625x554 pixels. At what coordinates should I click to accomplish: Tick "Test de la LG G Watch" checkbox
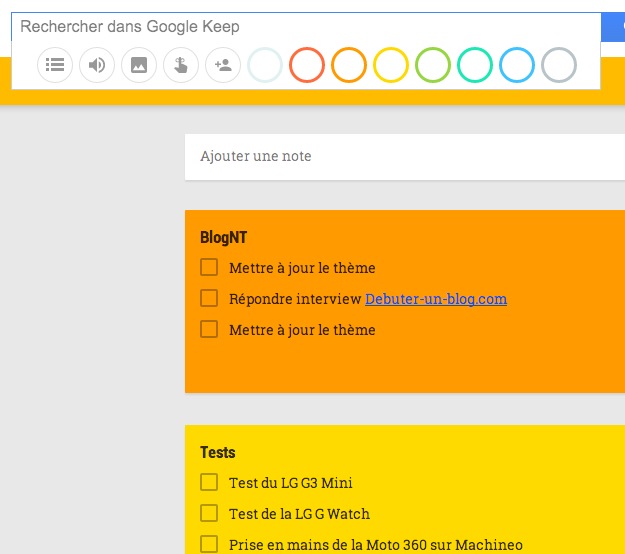pyautogui.click(x=209, y=514)
